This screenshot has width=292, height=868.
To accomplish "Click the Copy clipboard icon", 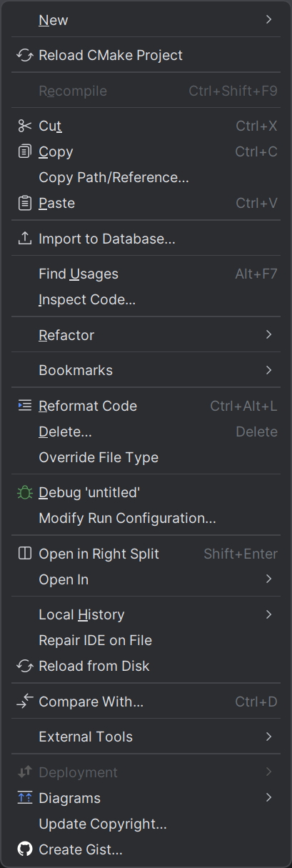I will [25, 152].
